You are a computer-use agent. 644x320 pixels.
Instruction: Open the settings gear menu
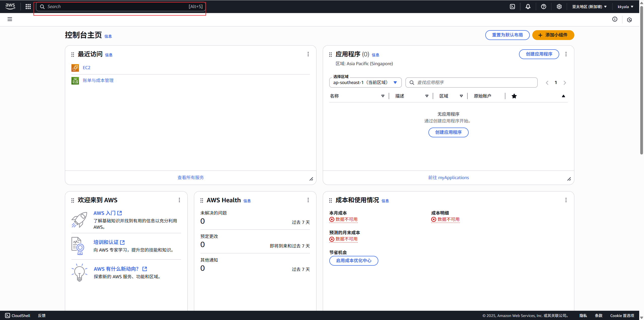pos(559,7)
